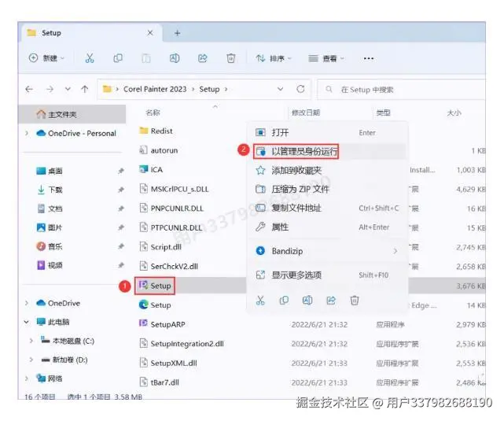Go back with the left arrow

(x=29, y=89)
